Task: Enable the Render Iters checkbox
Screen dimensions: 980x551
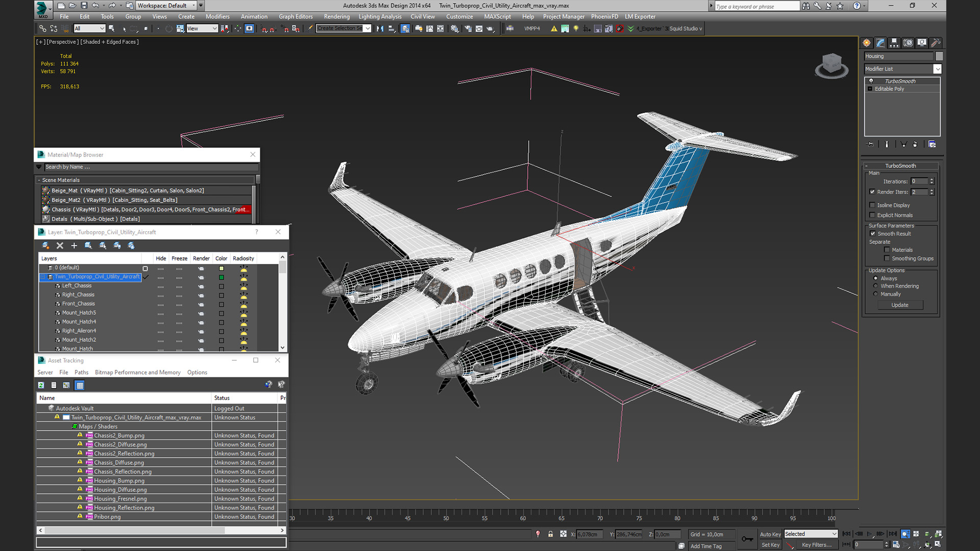Action: [872, 192]
